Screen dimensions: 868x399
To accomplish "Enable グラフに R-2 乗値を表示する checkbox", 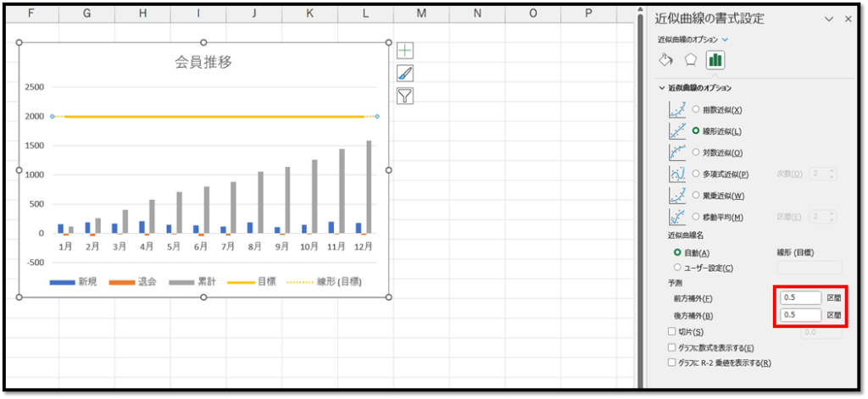I will 672,363.
